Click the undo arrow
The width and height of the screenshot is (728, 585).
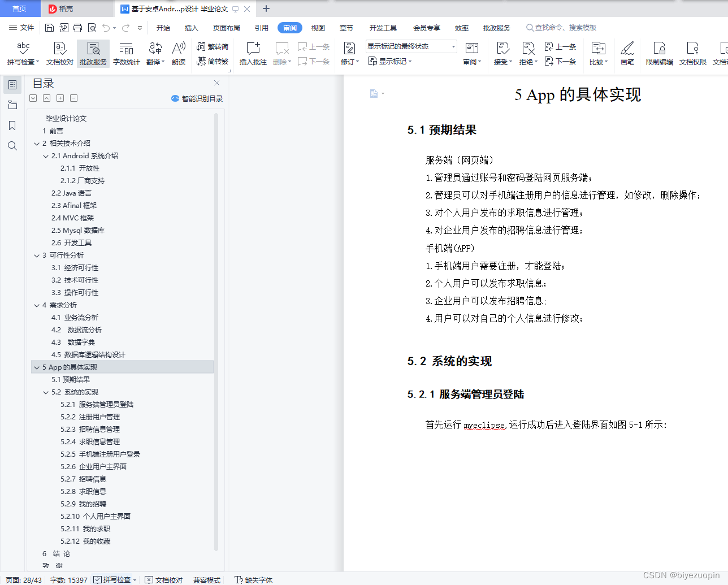(x=106, y=28)
